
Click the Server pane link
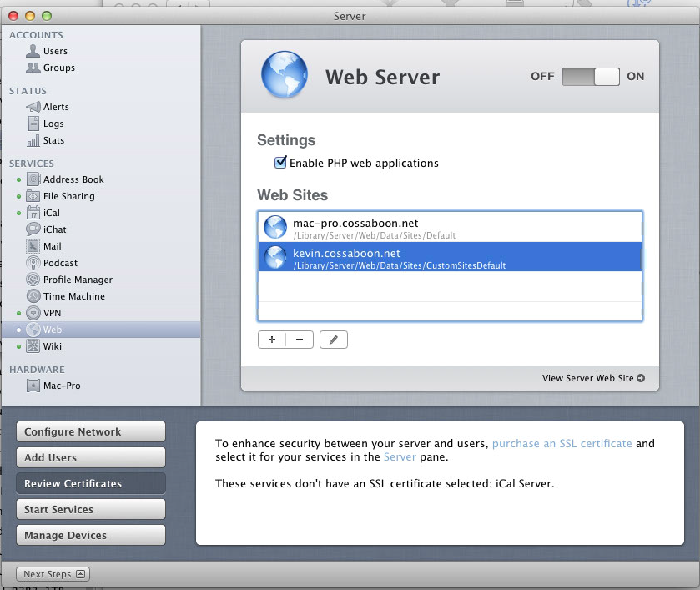(400, 457)
